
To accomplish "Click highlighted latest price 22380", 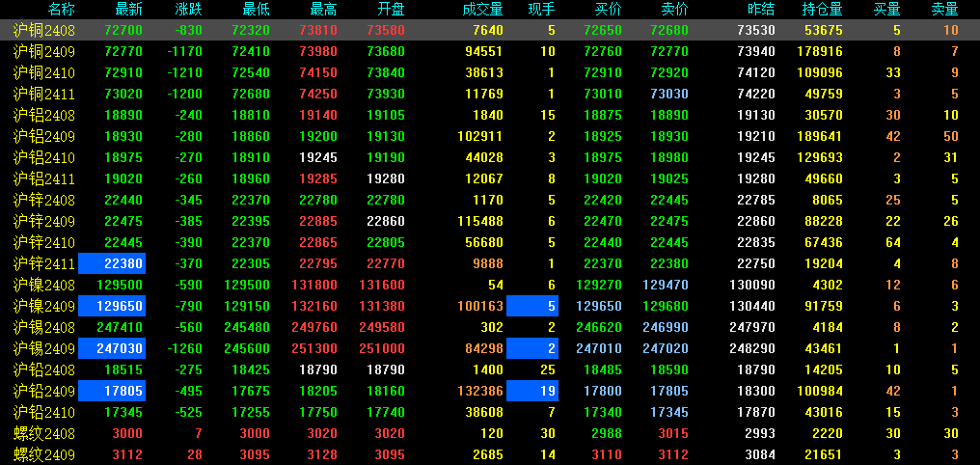I will click(x=112, y=263).
